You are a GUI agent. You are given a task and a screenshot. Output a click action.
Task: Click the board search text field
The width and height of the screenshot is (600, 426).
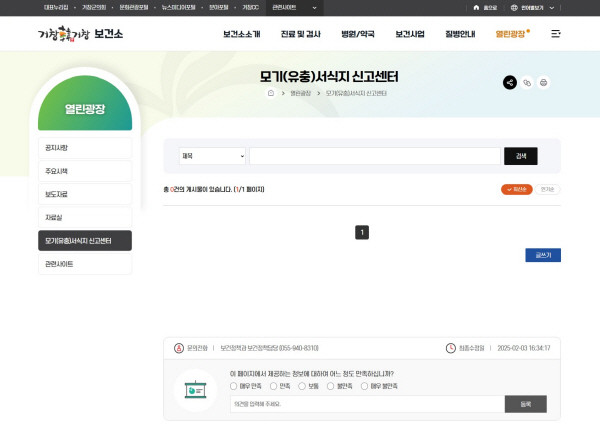coord(374,156)
